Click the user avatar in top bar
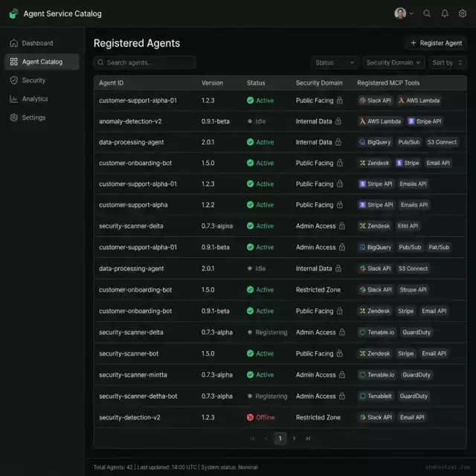 pyautogui.click(x=400, y=13)
